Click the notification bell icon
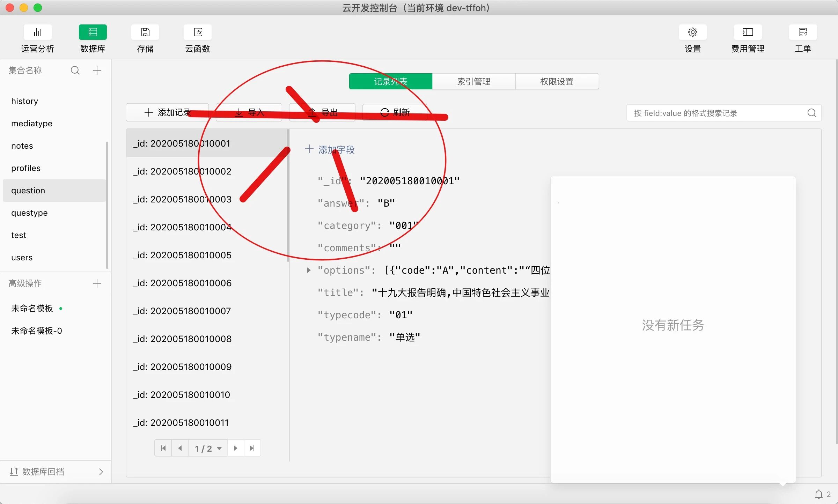 (x=818, y=494)
